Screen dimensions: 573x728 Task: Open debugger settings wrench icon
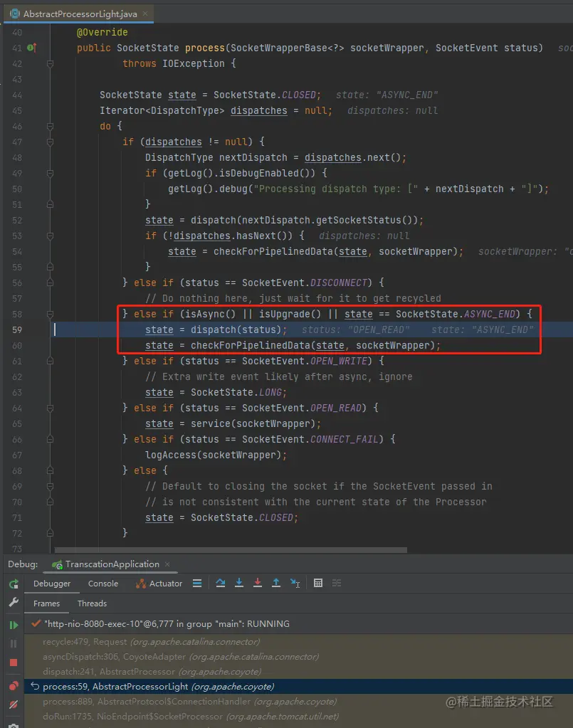pyautogui.click(x=14, y=602)
